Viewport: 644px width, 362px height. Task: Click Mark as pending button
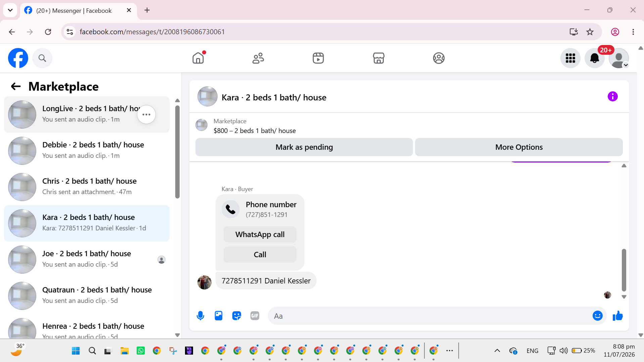pos(304,147)
